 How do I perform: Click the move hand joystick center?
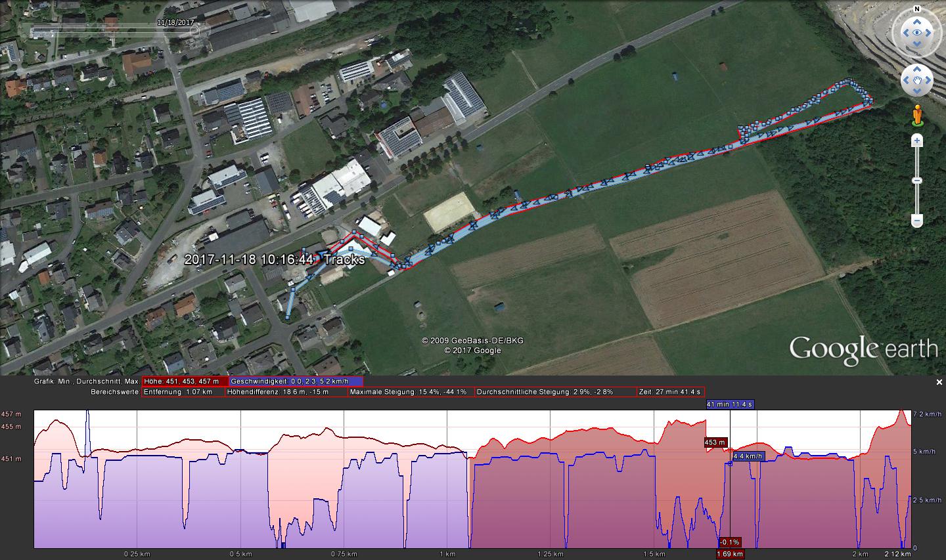click(916, 81)
